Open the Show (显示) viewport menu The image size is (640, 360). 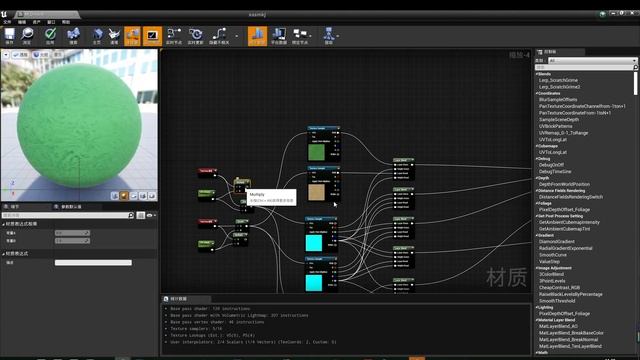[x=58, y=54]
